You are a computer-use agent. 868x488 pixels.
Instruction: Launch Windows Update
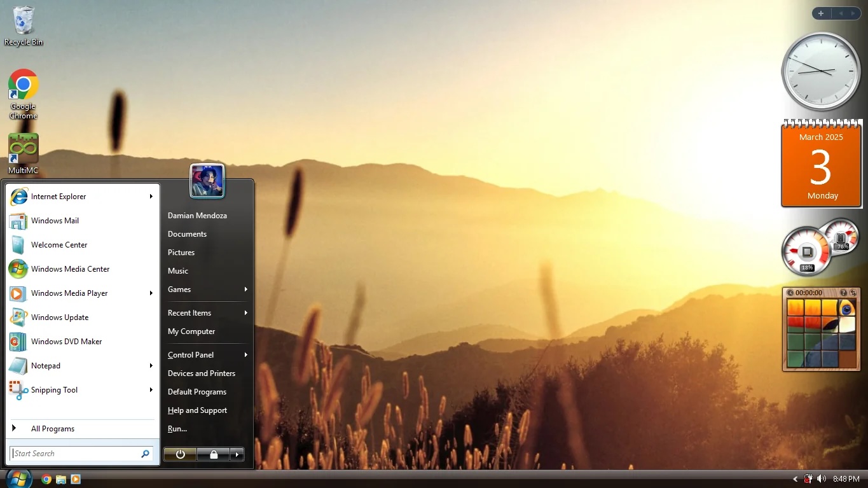(60, 317)
